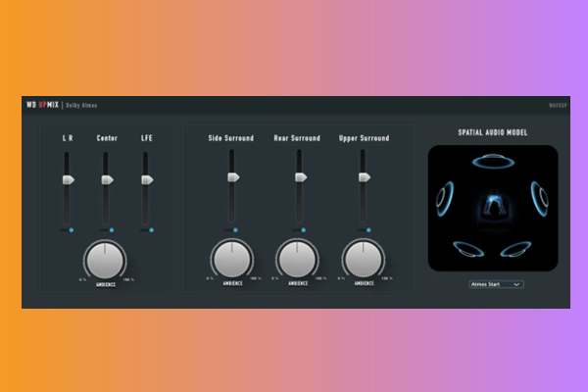Click the Upper Surround label
This screenshot has height=392, width=588.
[365, 138]
